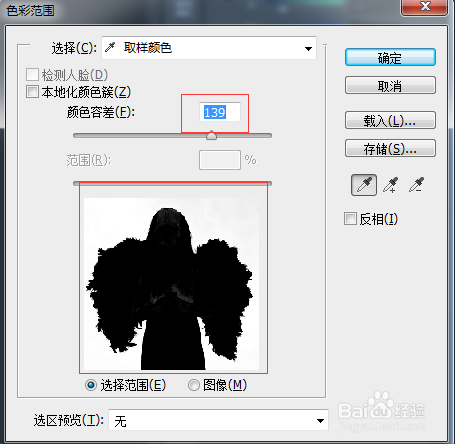Open the 选区预览(T) dropdown

click(x=218, y=420)
